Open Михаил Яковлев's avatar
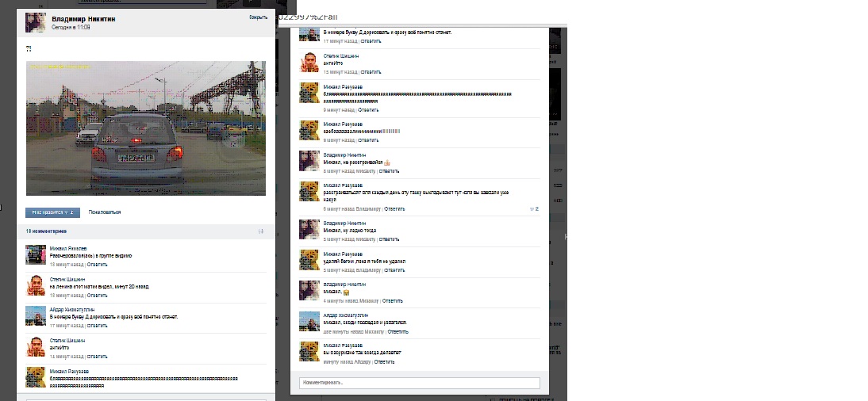This screenshot has height=401, width=868. point(36,254)
